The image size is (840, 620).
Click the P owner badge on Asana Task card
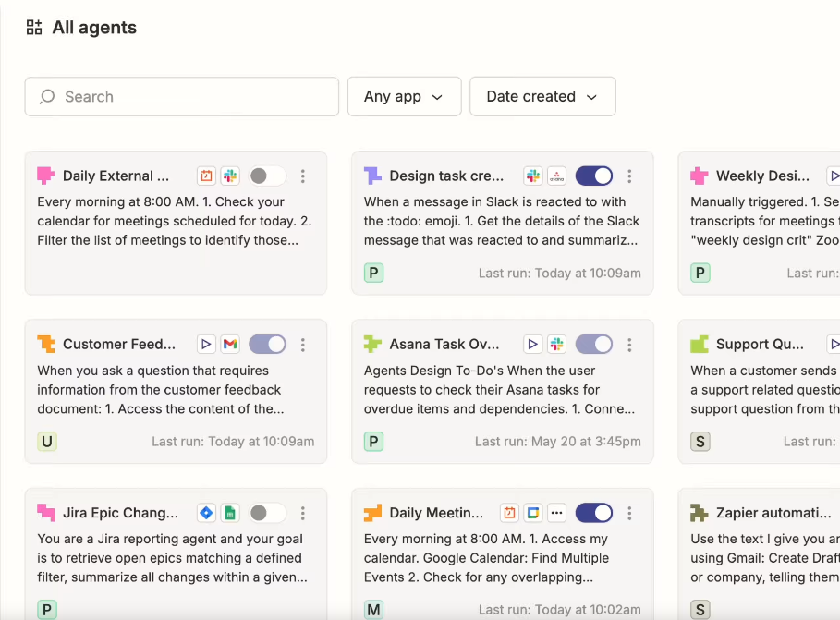pos(374,441)
